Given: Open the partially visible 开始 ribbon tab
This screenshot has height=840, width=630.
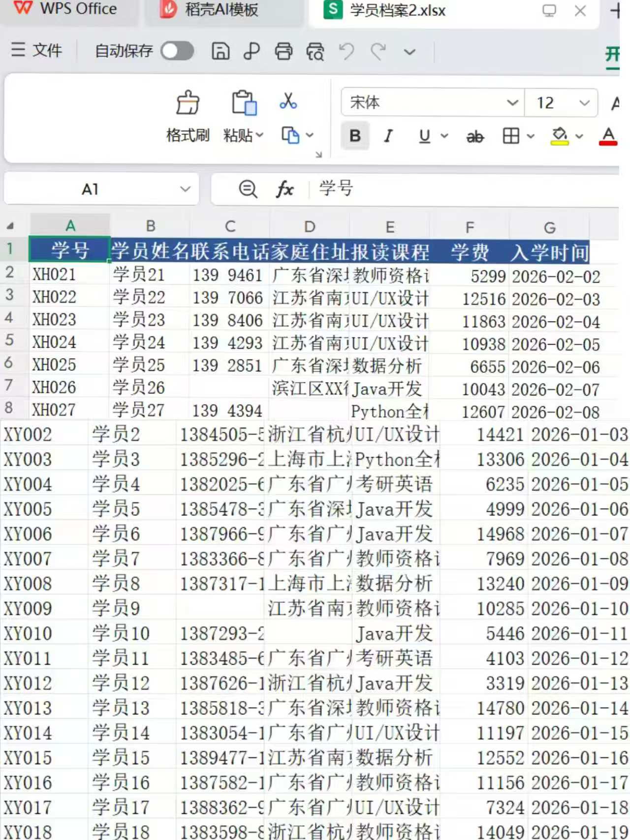Looking at the screenshot, I should (612, 55).
